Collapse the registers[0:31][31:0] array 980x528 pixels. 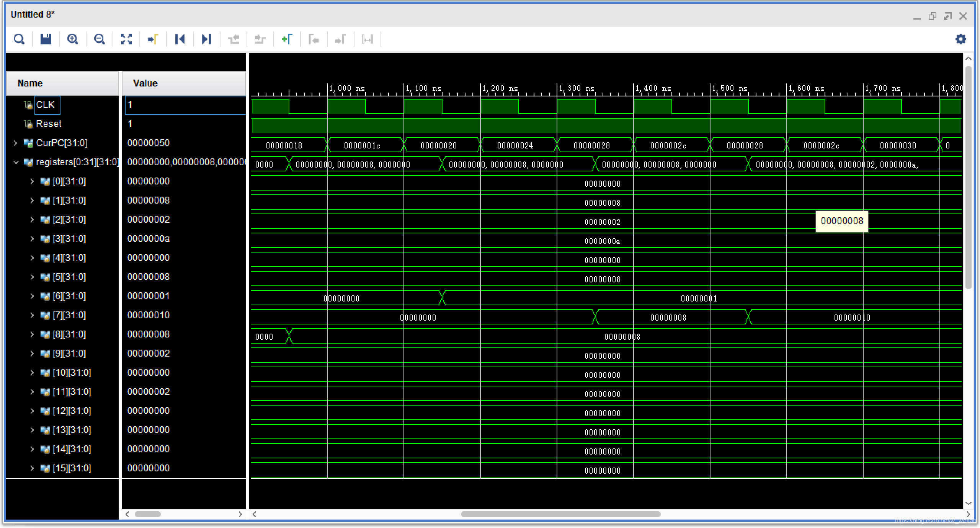coord(16,162)
